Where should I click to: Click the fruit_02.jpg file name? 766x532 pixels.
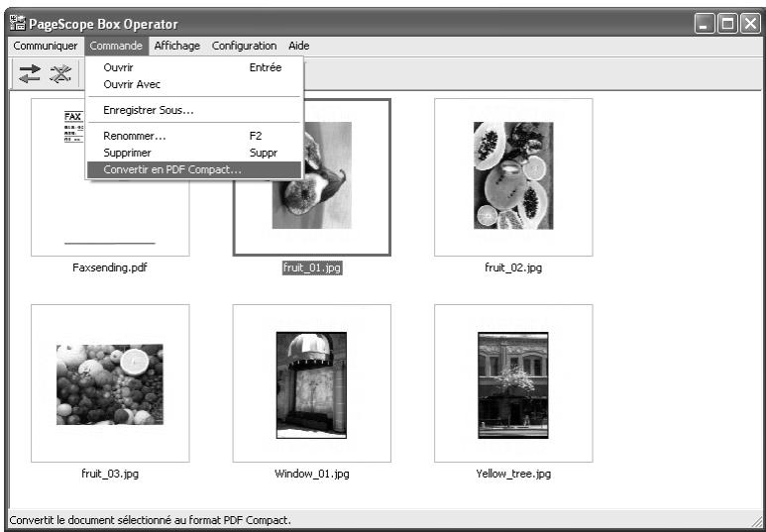coord(513,267)
